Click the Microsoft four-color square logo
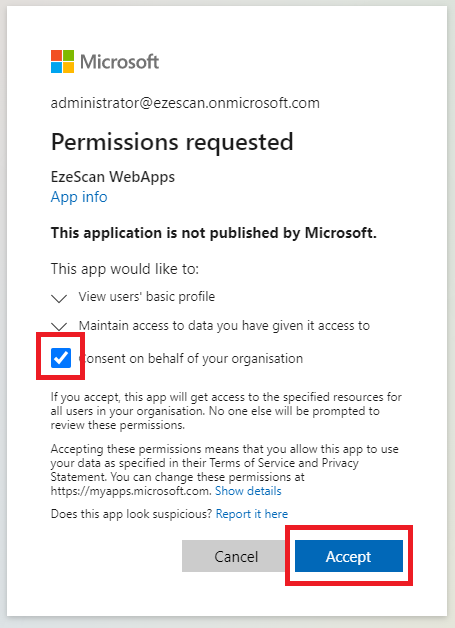The height and width of the screenshot is (628, 455). coord(62,61)
